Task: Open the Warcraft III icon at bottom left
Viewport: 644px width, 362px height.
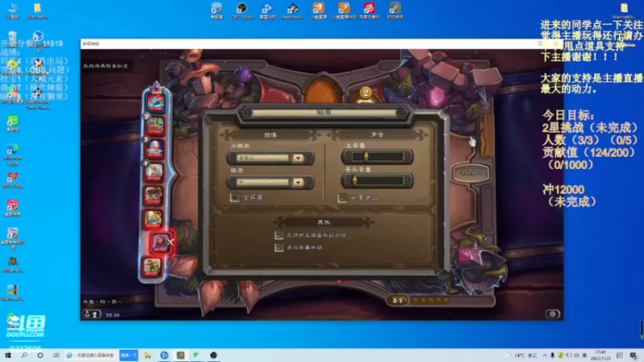Action: tap(13, 293)
